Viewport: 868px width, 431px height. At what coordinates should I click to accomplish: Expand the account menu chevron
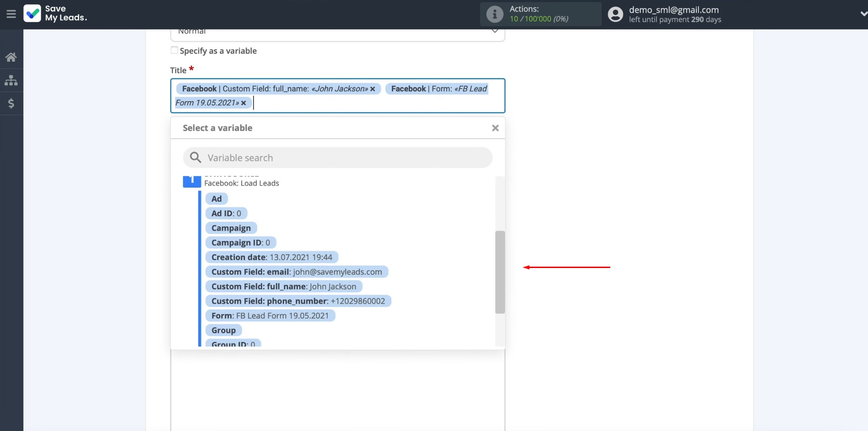pos(863,14)
